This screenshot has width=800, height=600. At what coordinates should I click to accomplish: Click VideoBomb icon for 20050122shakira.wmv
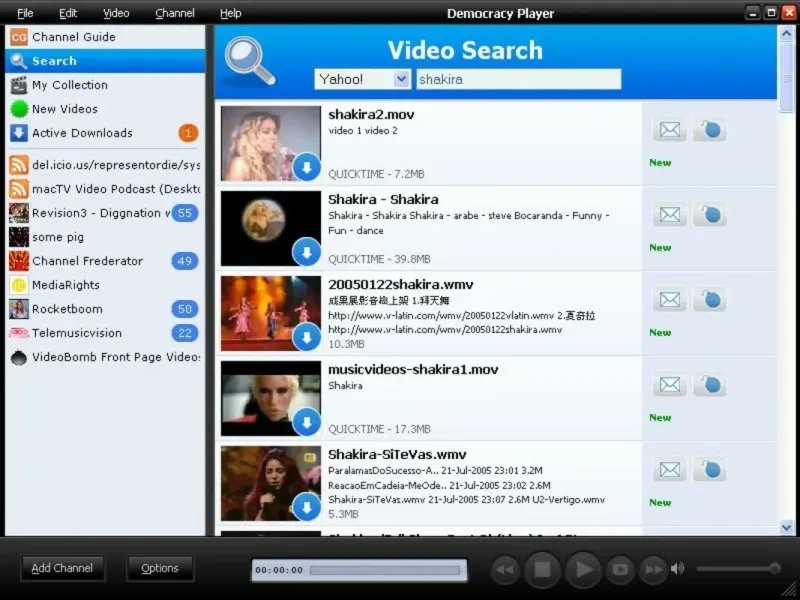click(710, 299)
